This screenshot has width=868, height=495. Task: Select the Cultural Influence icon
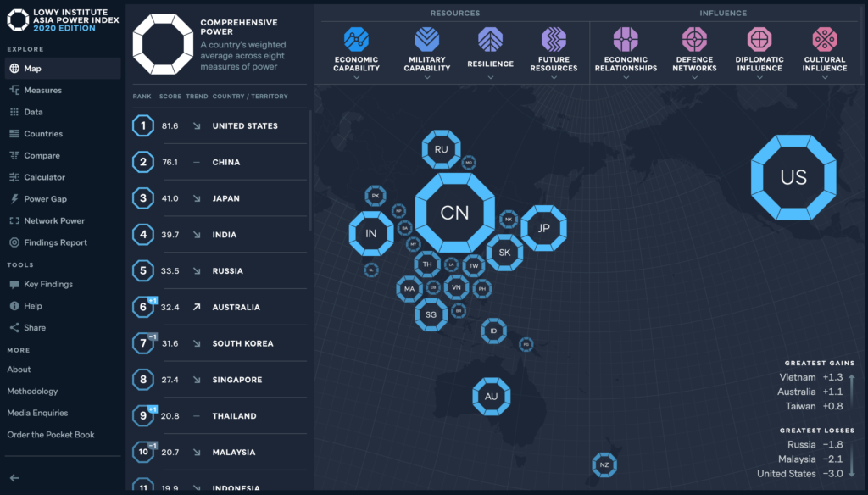tap(825, 39)
